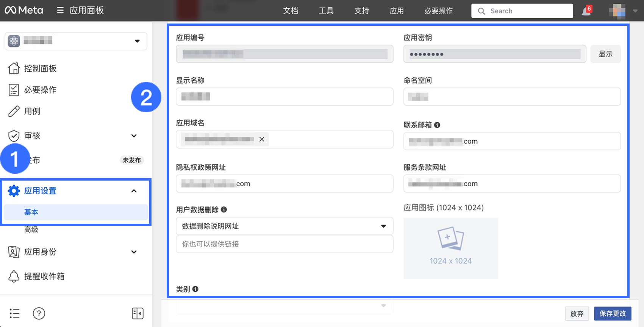644x327 pixels.
Task: Click the home icon for 控制面板
Action: point(14,68)
